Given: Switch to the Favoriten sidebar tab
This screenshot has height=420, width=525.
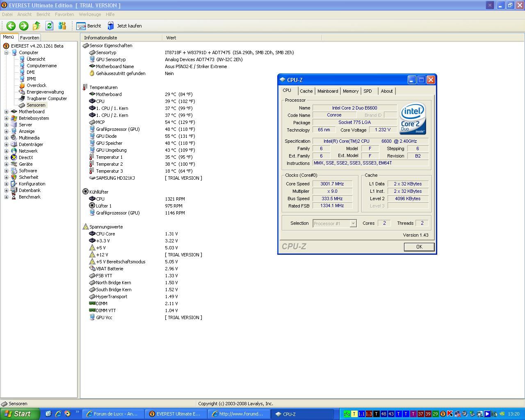Looking at the screenshot, I should (30, 37).
